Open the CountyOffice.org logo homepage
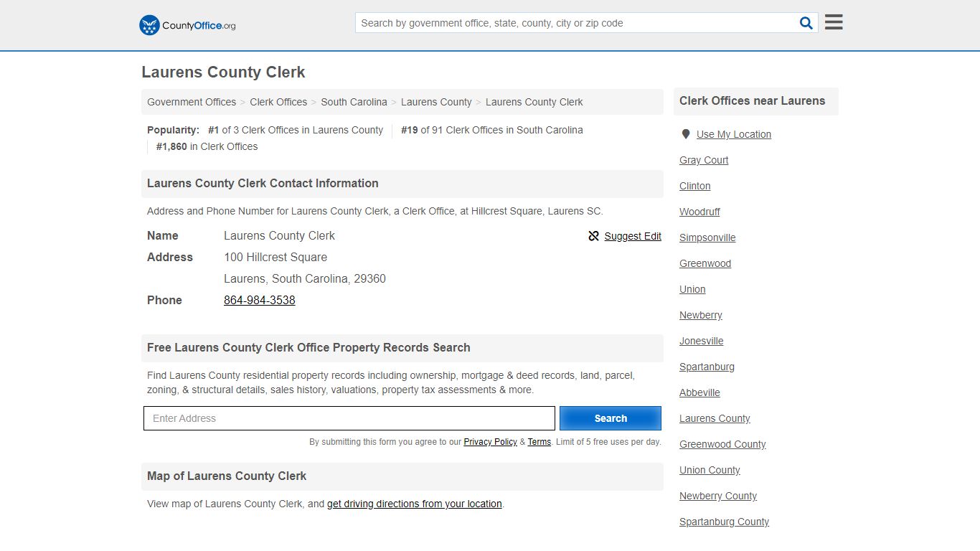Image resolution: width=980 pixels, height=551 pixels. coord(187,25)
